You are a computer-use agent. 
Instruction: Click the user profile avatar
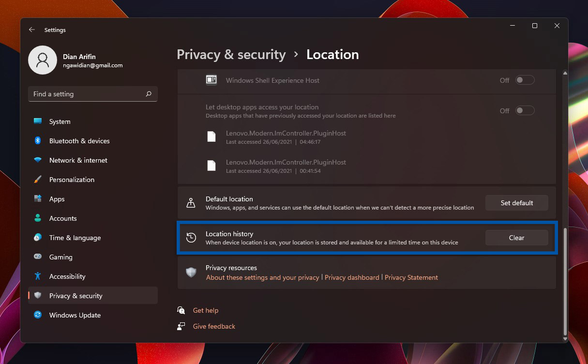[43, 60]
